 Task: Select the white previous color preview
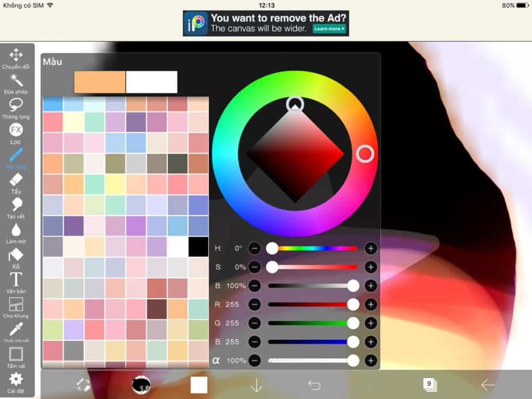152,82
